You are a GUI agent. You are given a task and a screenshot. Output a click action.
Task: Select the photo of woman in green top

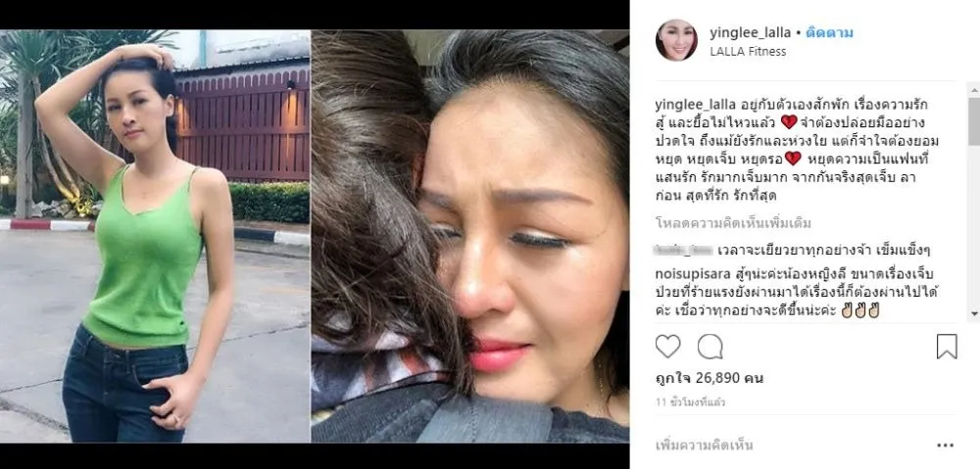[155, 236]
